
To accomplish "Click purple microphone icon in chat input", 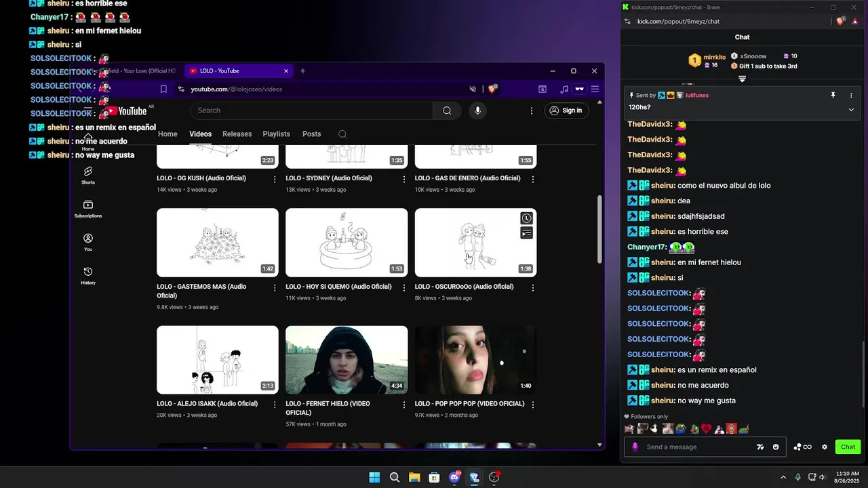I will [x=635, y=447].
